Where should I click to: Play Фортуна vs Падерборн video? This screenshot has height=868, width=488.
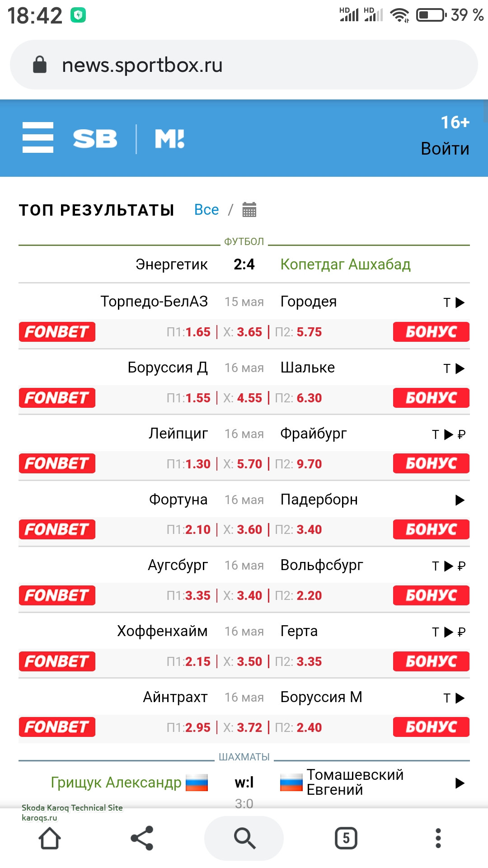coord(460,500)
